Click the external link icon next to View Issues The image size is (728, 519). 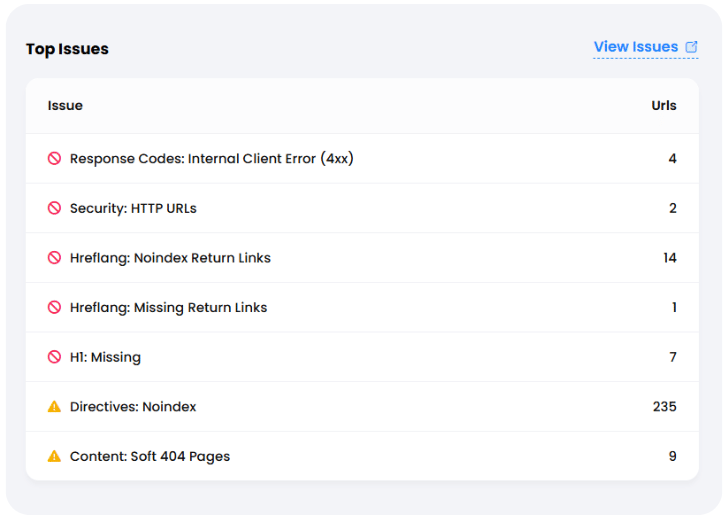(691, 47)
